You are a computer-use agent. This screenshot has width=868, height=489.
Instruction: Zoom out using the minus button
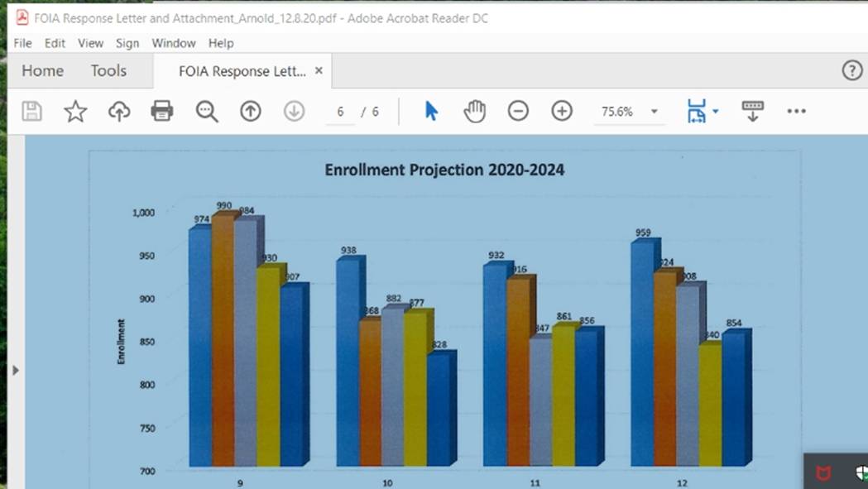[x=518, y=111]
